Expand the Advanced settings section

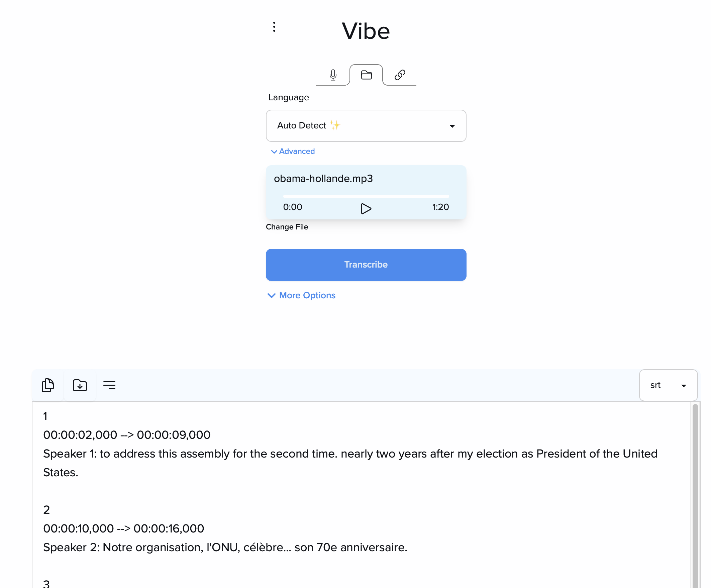[293, 151]
